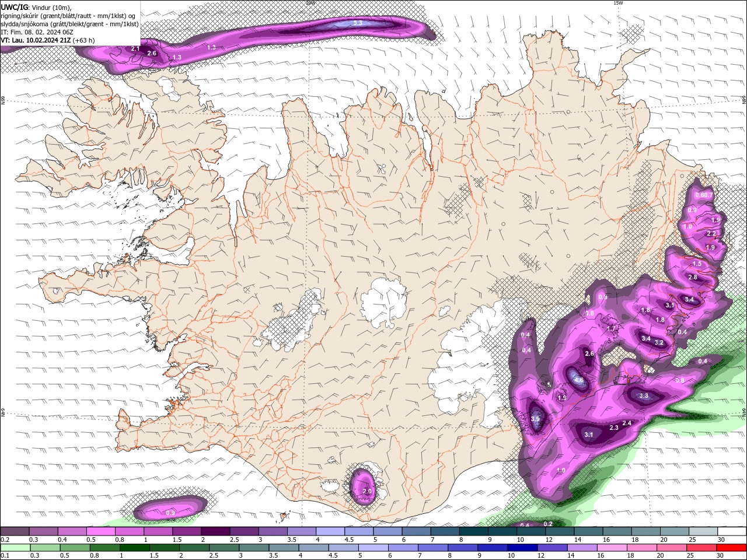The image size is (747, 560).
Task: Click the '15W' longitude label
Action: (618, 3)
